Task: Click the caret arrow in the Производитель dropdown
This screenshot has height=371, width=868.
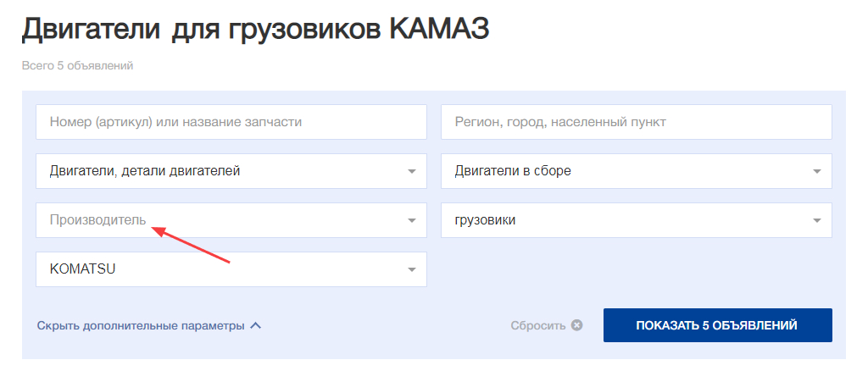Action: (x=411, y=220)
